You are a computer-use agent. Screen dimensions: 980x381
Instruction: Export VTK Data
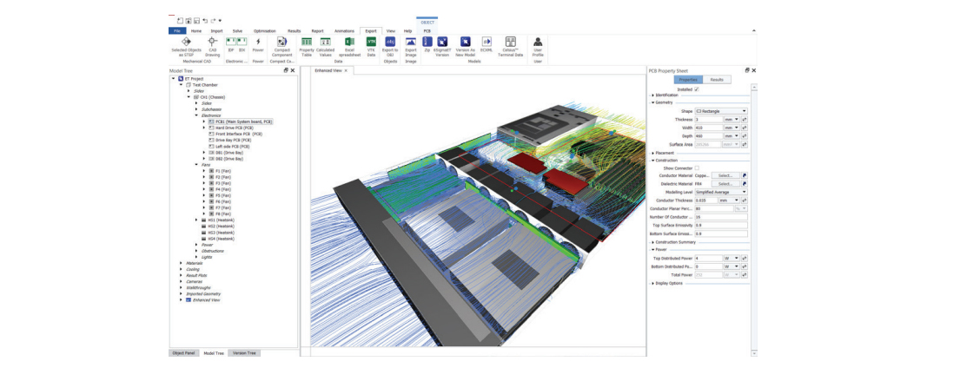(371, 47)
